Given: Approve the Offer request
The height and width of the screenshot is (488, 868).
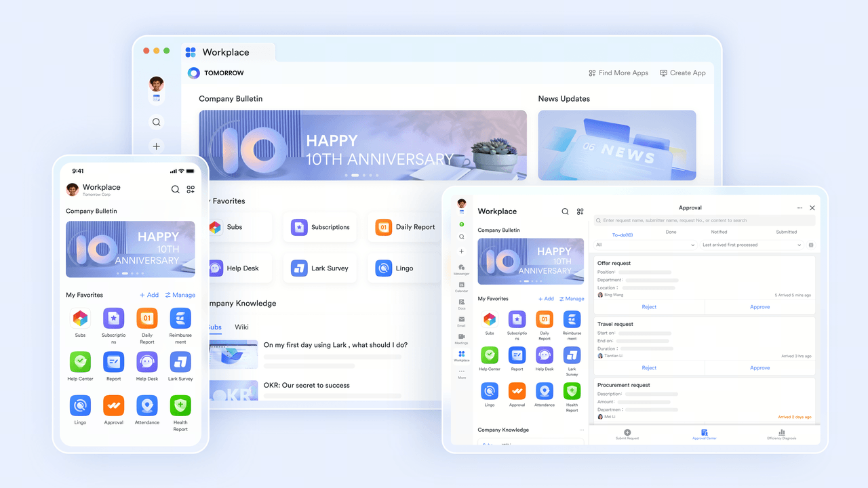Looking at the screenshot, I should pos(760,307).
